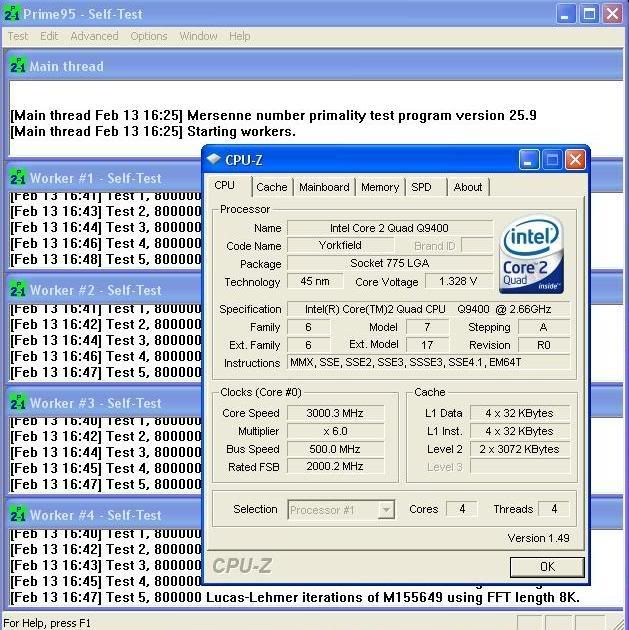The image size is (629, 630).
Task: Click the Prime95 title bar icon
Action: pyautogui.click(x=12, y=13)
